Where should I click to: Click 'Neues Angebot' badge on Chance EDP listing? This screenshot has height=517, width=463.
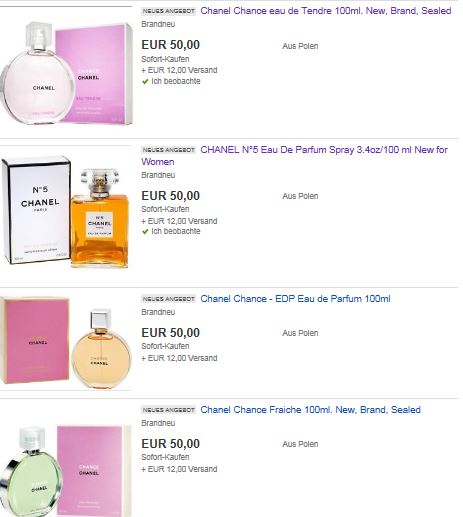[168, 299]
